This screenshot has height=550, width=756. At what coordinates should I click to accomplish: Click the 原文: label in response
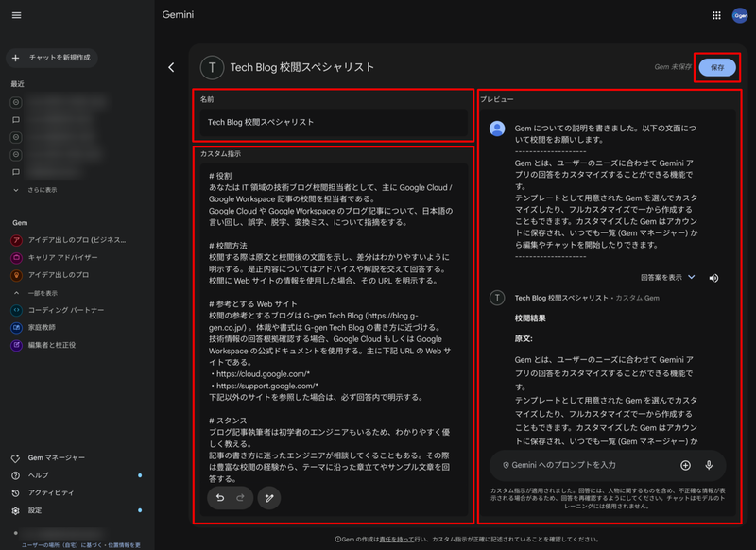tap(524, 339)
